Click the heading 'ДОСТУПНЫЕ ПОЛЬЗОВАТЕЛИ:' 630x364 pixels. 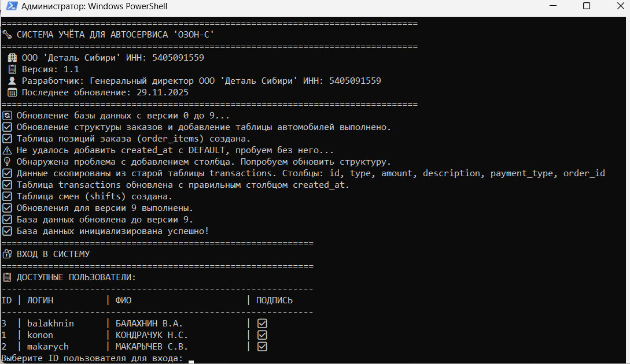pos(76,277)
